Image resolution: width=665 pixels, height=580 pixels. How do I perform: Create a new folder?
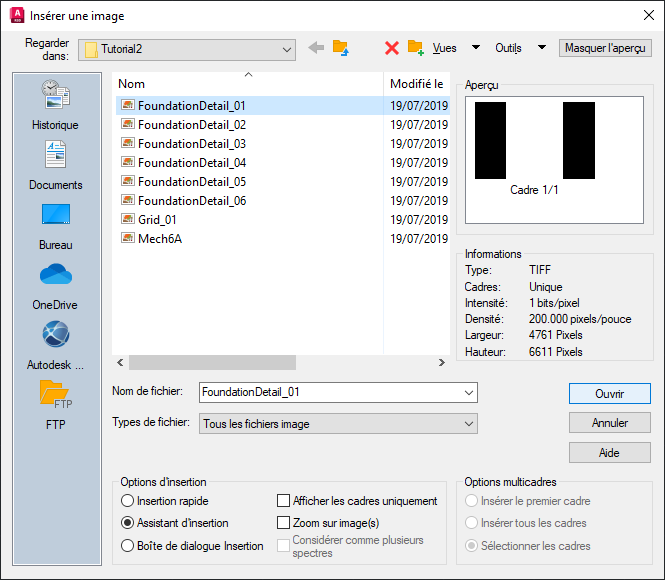[x=416, y=48]
